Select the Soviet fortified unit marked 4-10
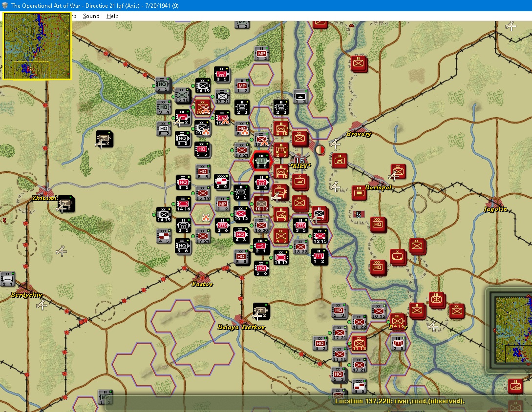532x412 pixels. pyautogui.click(x=281, y=129)
